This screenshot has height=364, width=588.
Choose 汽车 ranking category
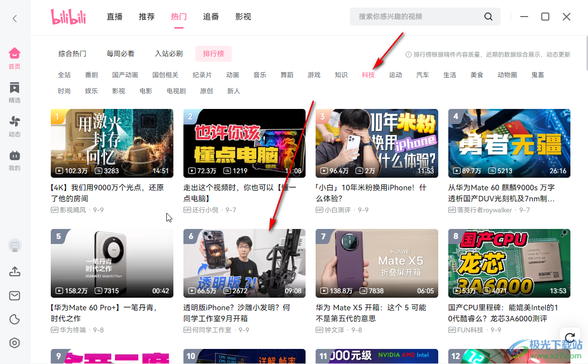(x=422, y=75)
